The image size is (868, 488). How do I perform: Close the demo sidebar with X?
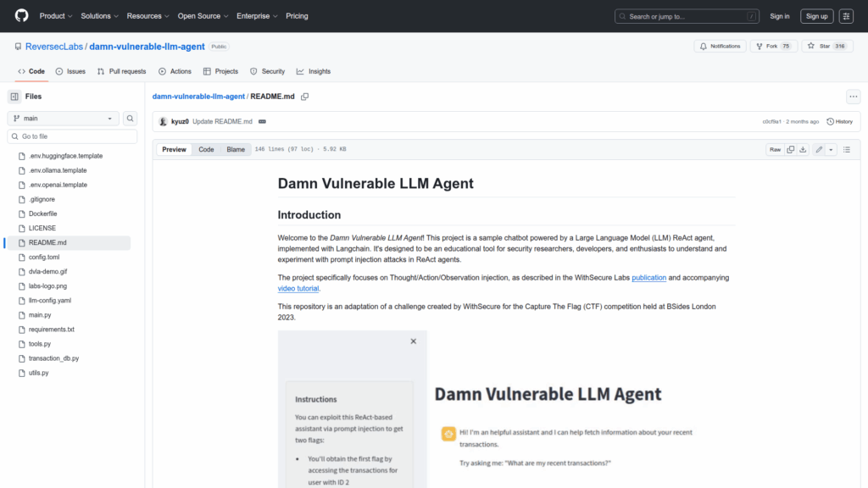tap(414, 341)
